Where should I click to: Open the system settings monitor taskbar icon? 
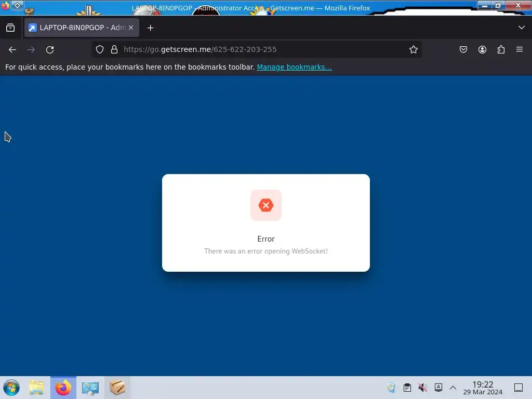pyautogui.click(x=90, y=388)
